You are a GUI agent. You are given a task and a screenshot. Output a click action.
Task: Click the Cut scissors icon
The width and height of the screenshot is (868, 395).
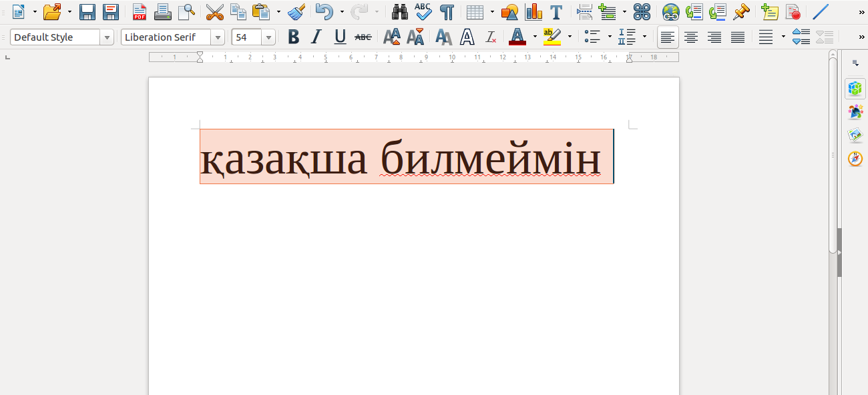[x=214, y=11]
